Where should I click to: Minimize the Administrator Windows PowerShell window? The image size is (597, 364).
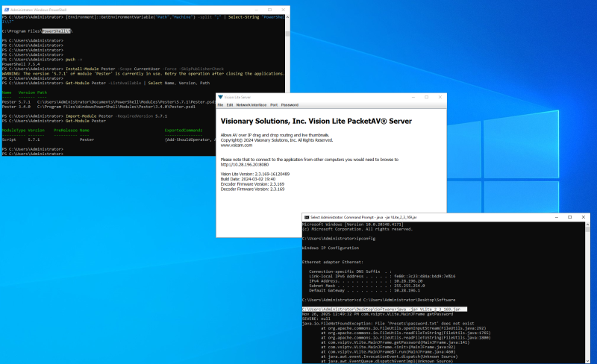point(256,8)
